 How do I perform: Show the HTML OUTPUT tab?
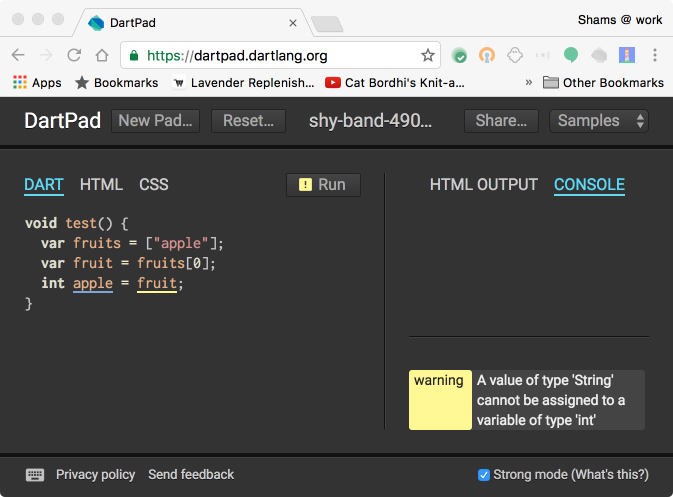483,184
